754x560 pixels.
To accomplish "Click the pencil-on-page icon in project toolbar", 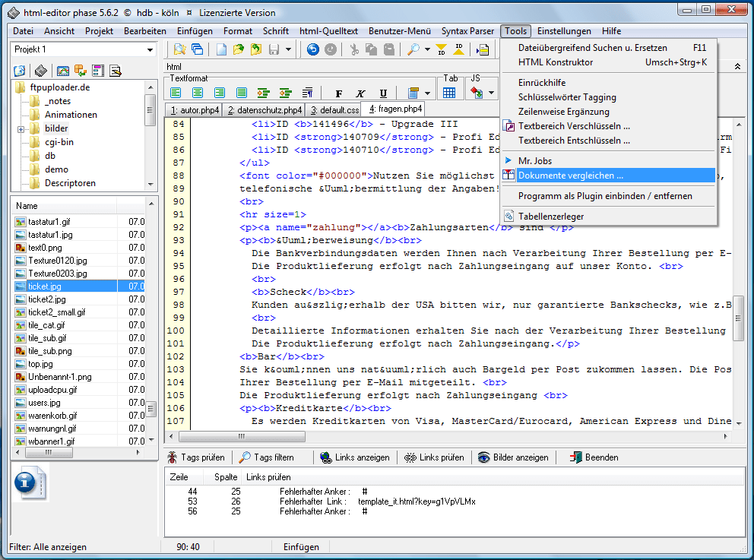I will tap(116, 71).
